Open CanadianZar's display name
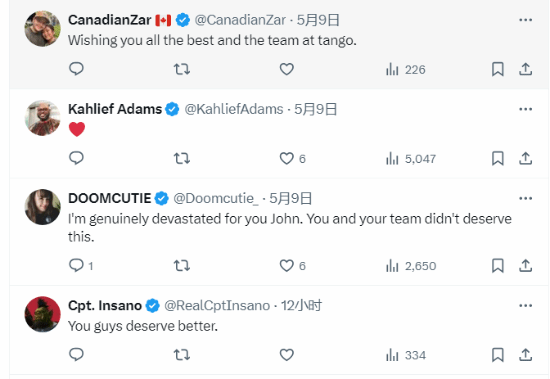 pos(109,20)
